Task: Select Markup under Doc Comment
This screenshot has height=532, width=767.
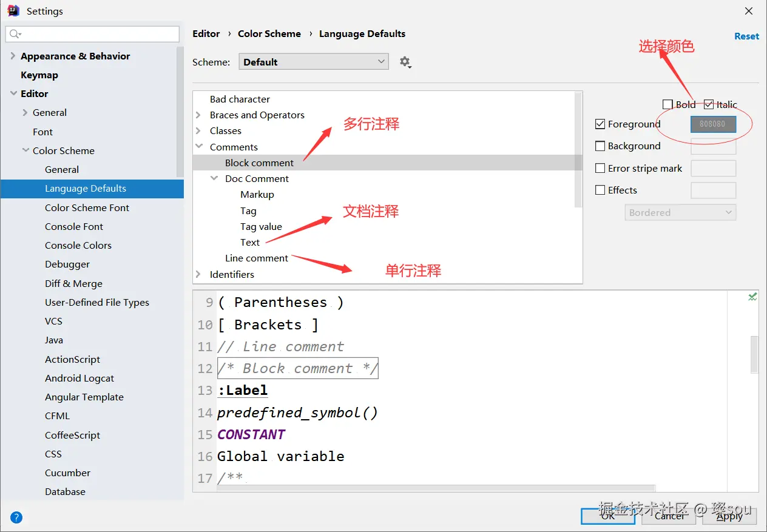Action: click(257, 194)
